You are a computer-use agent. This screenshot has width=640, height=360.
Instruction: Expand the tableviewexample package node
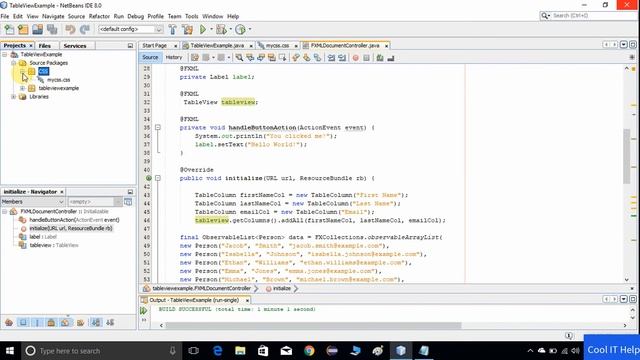point(22,88)
